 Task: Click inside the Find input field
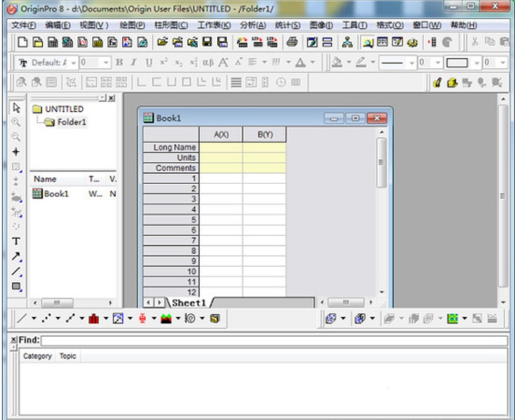point(274,340)
